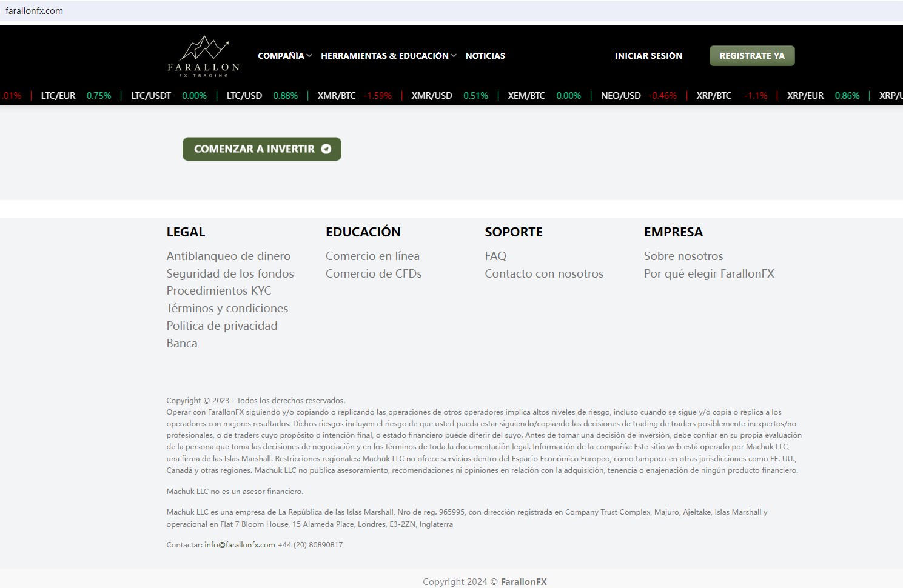Click the phone number +44 (20) 80890817
This screenshot has height=588, width=903.
click(311, 545)
